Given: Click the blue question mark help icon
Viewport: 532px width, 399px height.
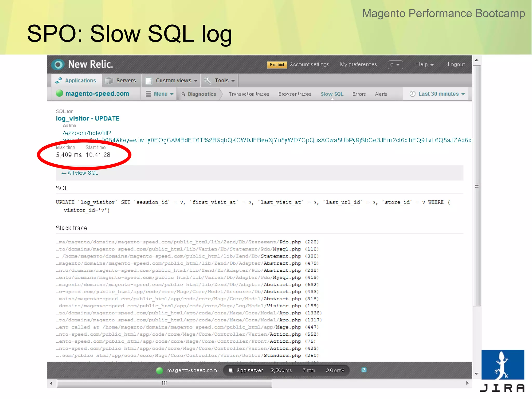Looking at the screenshot, I should click(364, 370).
